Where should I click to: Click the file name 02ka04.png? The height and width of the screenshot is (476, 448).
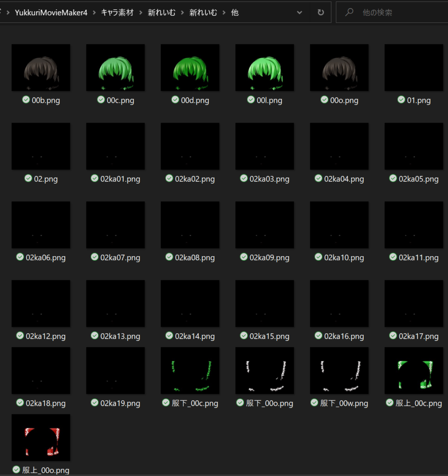[344, 179]
